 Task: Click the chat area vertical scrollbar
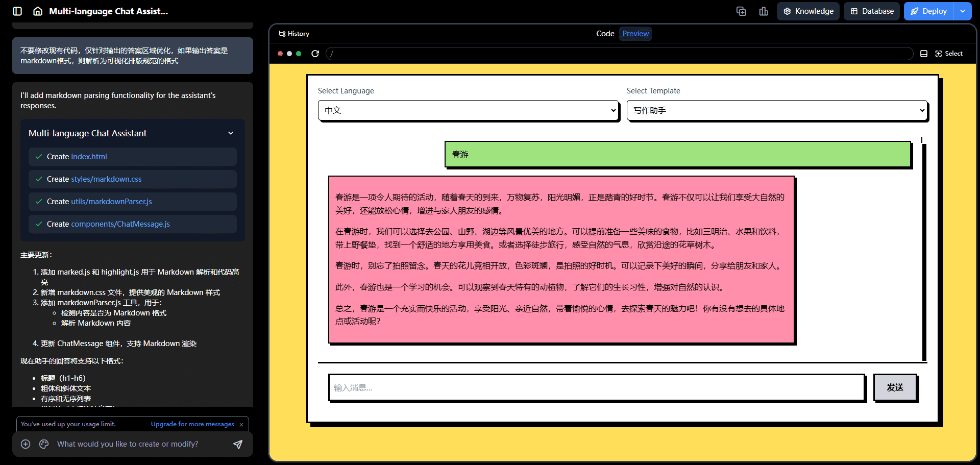924,250
